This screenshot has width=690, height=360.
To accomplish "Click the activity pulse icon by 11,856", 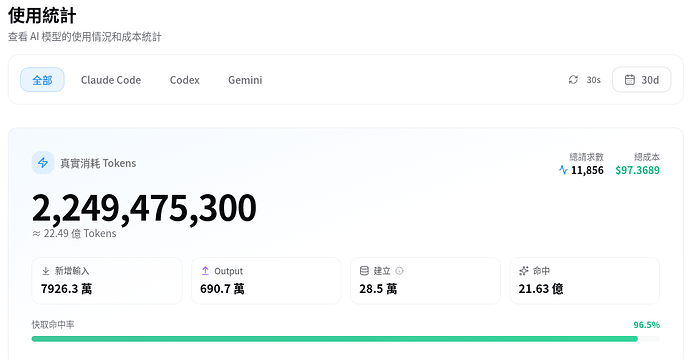I will pyautogui.click(x=563, y=170).
